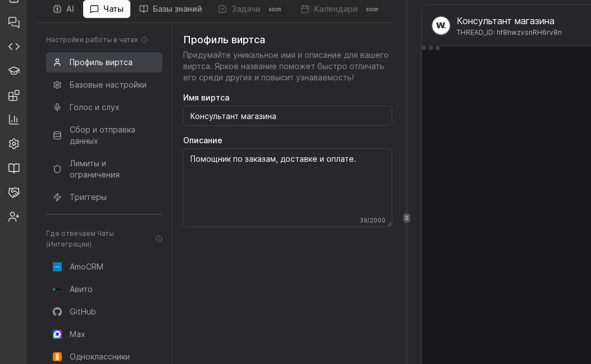The height and width of the screenshot is (364, 591).
Task: Select the handshake partnership icon
Action: (13, 192)
